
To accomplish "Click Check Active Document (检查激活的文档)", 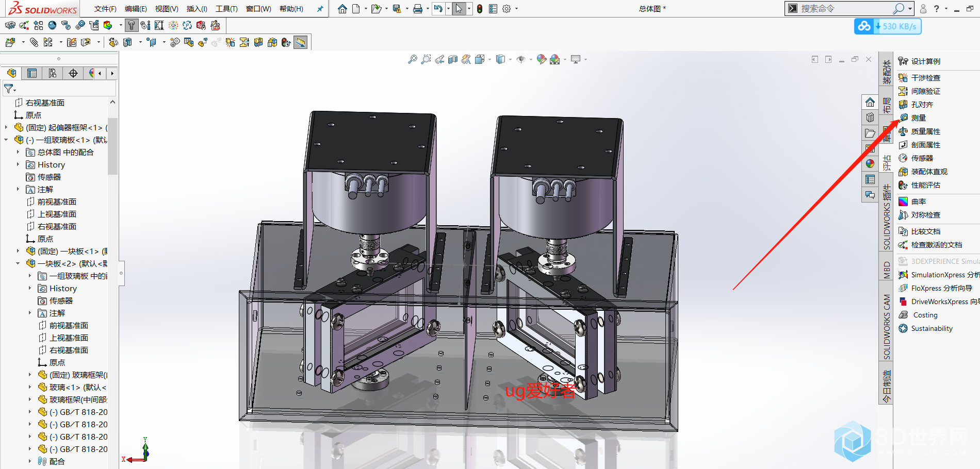I will 930,245.
